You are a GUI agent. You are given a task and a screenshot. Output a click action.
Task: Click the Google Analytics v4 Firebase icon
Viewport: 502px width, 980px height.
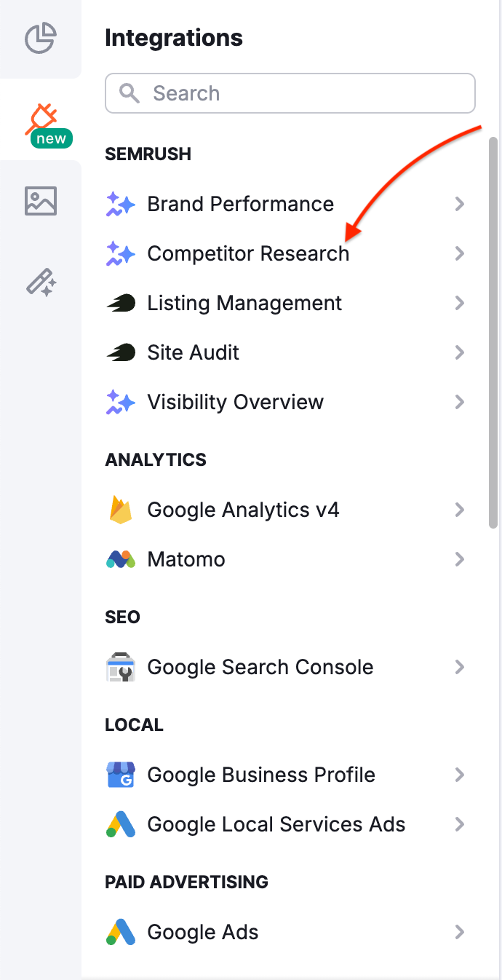[x=120, y=510]
